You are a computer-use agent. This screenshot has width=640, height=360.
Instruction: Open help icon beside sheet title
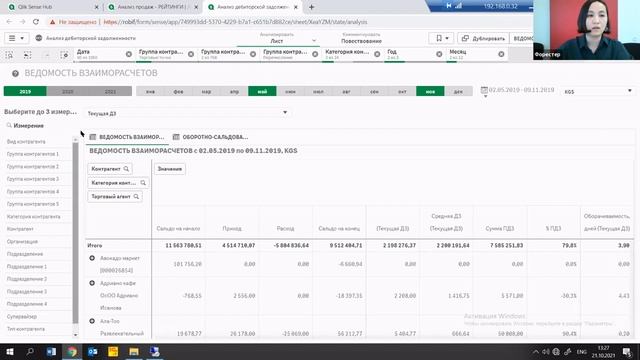click(x=15, y=73)
